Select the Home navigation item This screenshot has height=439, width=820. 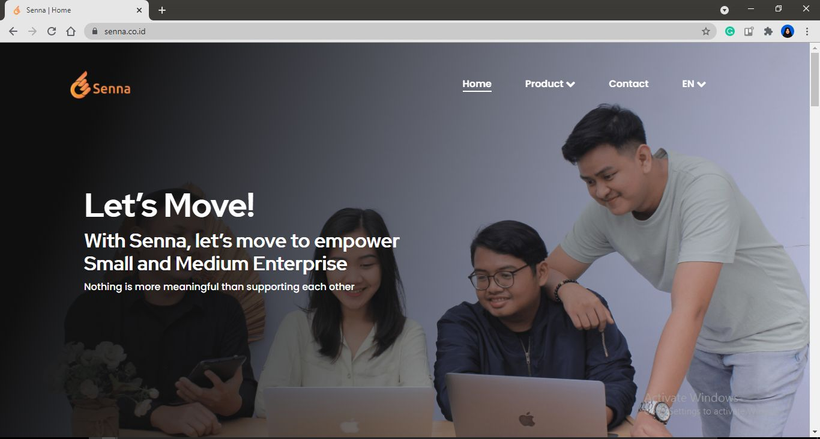coord(476,84)
